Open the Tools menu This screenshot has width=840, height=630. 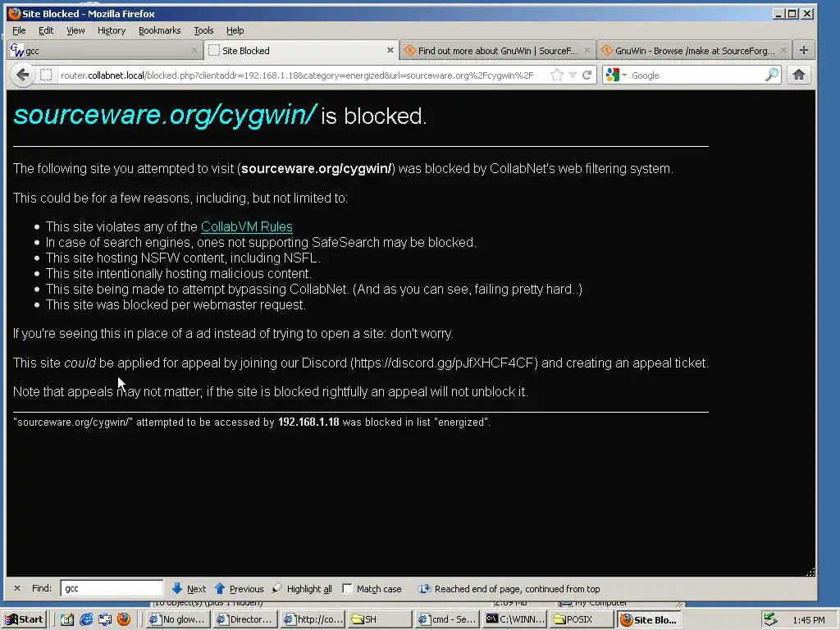(x=203, y=30)
